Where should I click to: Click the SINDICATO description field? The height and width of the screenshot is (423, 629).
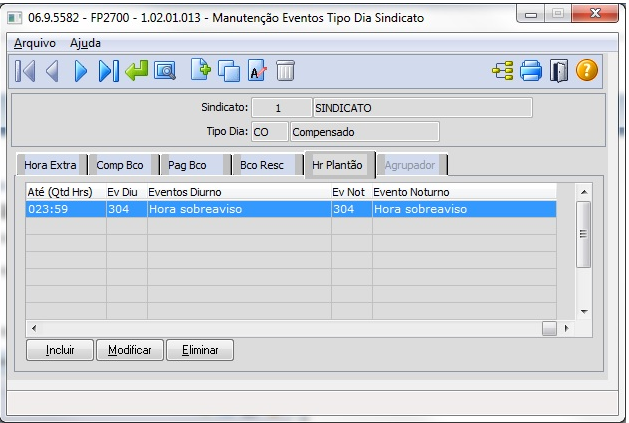423,108
